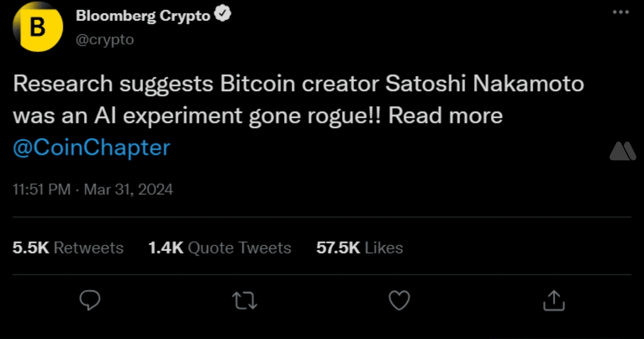Click the @crypto handle

(106, 39)
